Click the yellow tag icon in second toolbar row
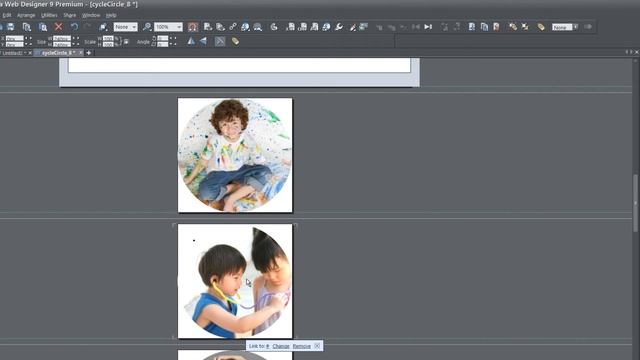This screenshot has height=360, width=640. (236, 41)
